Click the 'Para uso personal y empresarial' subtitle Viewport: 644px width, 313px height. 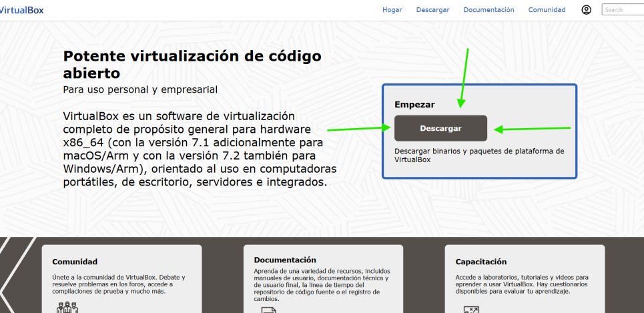tap(140, 89)
